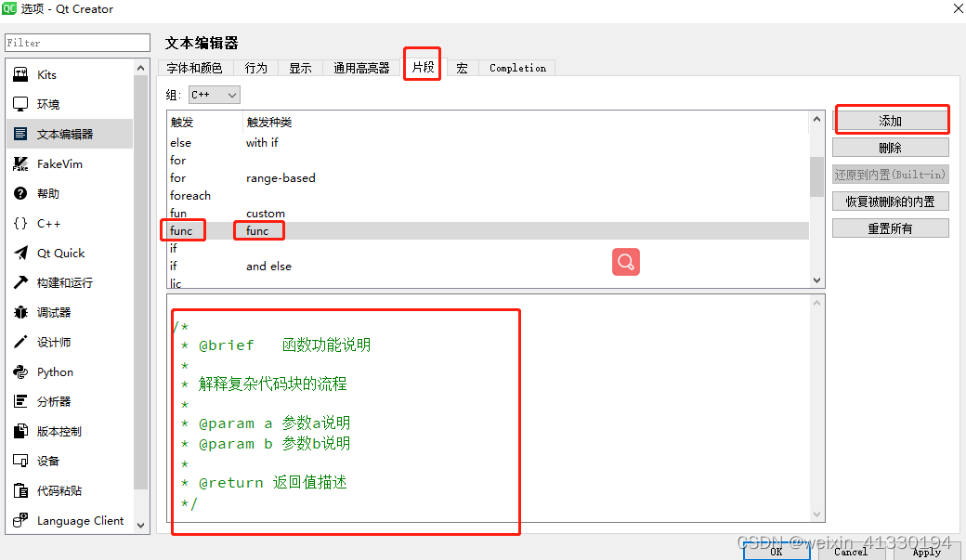966x560 pixels.
Task: Select the 片段 tab
Action: 423,67
